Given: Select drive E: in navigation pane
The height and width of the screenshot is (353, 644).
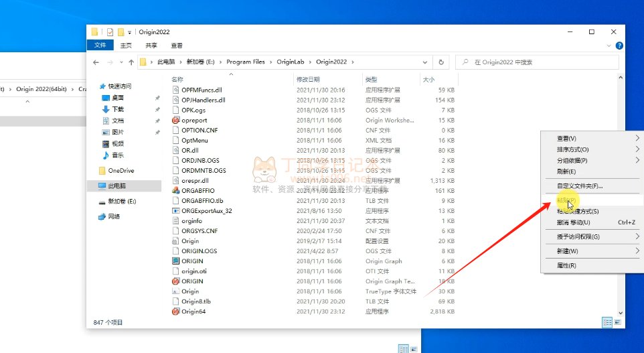Looking at the screenshot, I should (117, 202).
